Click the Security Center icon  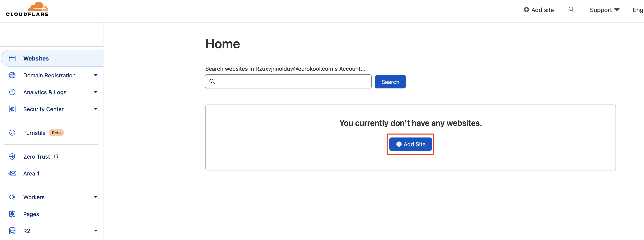(x=12, y=109)
